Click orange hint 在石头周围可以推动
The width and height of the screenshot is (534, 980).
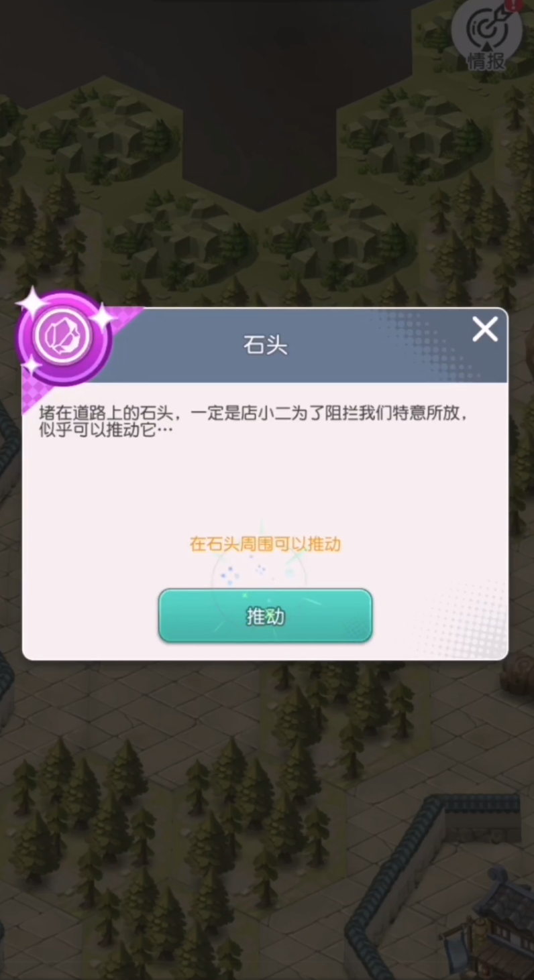265,544
